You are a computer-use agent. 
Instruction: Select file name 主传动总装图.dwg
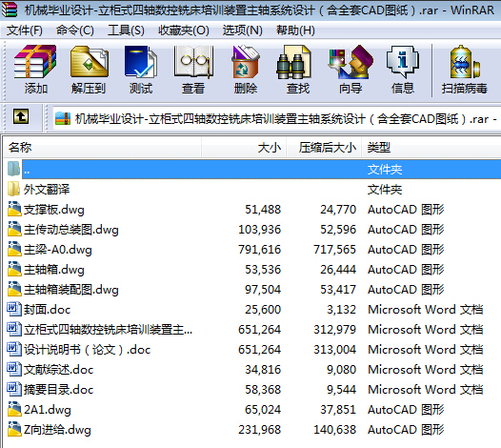tap(70, 230)
